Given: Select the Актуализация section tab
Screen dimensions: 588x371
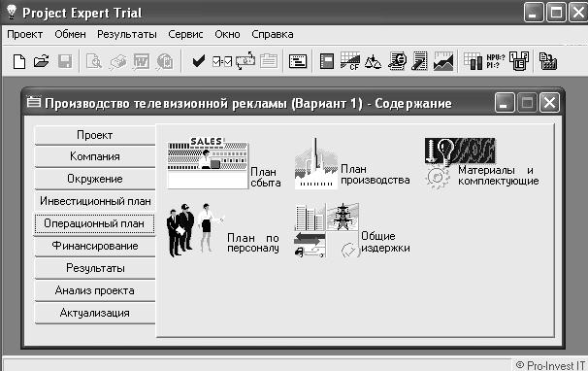Looking at the screenshot, I should pyautogui.click(x=94, y=313).
